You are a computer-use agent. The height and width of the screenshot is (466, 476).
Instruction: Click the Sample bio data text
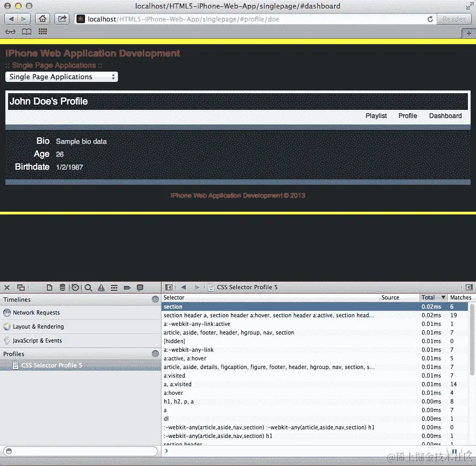point(81,142)
